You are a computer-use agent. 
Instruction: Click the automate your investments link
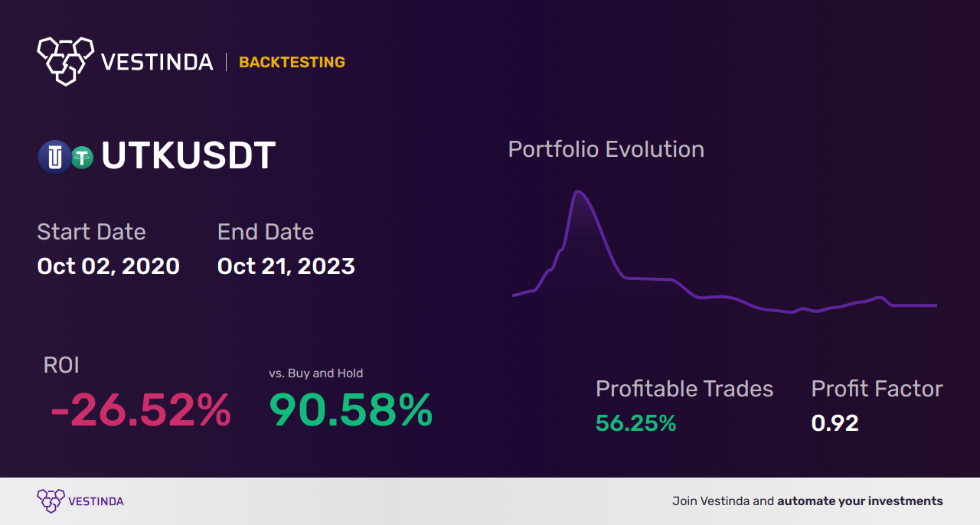point(861,501)
